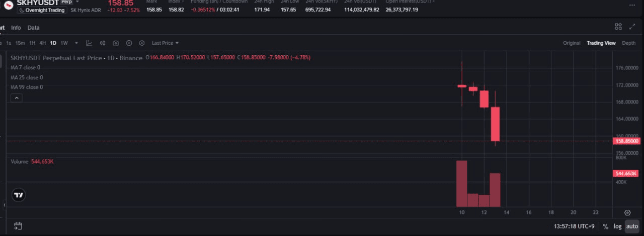Expand the collapsed left drawing panel arrow
The height and width of the screenshot is (236, 644).
pyautogui.click(x=5, y=205)
